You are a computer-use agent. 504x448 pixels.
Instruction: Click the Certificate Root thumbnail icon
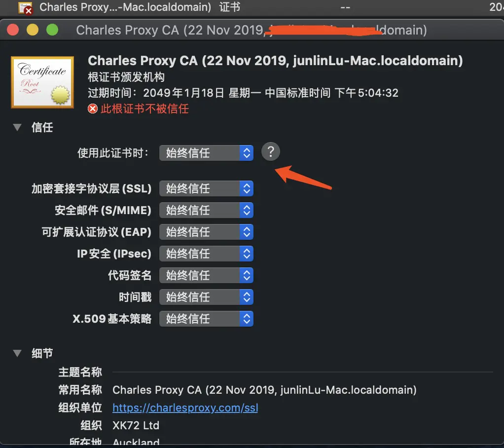(x=42, y=82)
